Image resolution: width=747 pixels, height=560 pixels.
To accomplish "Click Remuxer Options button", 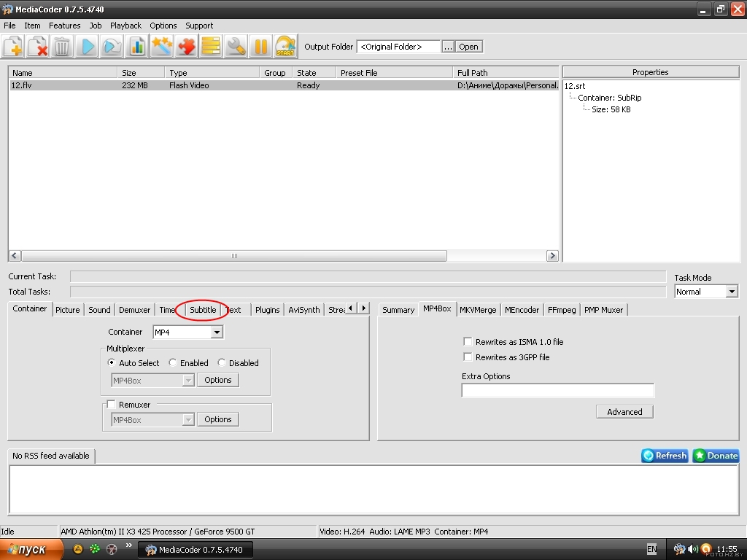I will tap(218, 419).
